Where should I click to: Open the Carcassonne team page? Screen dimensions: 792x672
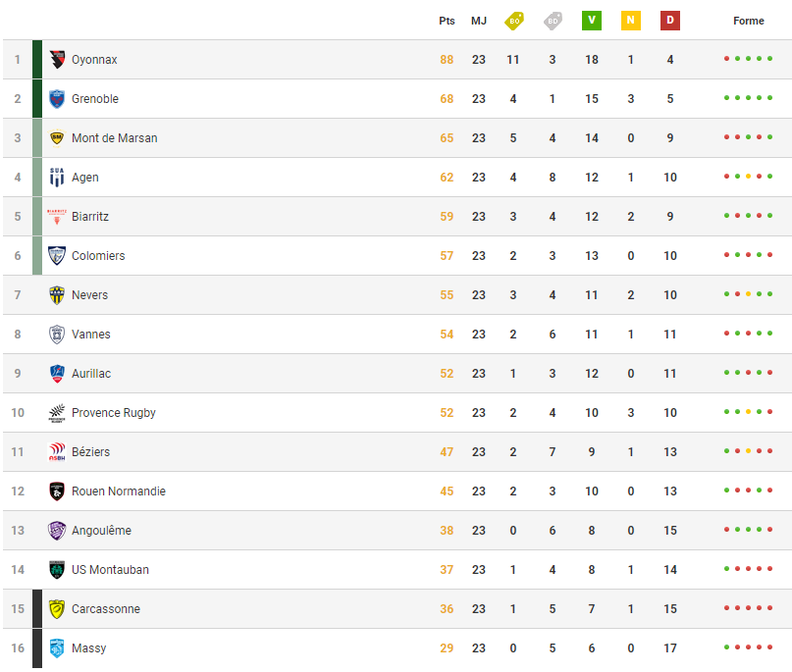(x=106, y=609)
